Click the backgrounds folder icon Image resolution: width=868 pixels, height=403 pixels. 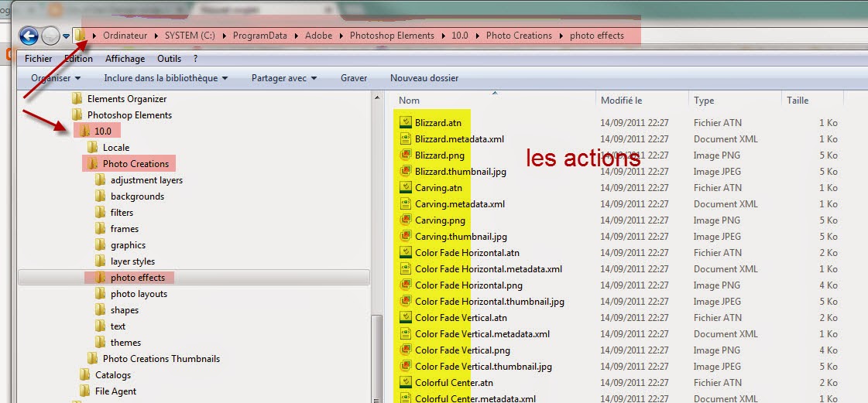coord(100,196)
